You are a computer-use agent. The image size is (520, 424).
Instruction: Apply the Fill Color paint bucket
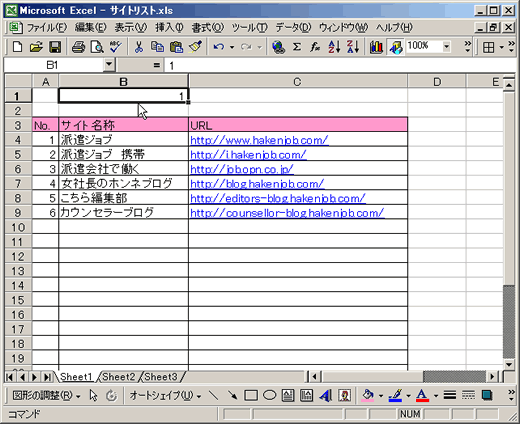[368, 396]
